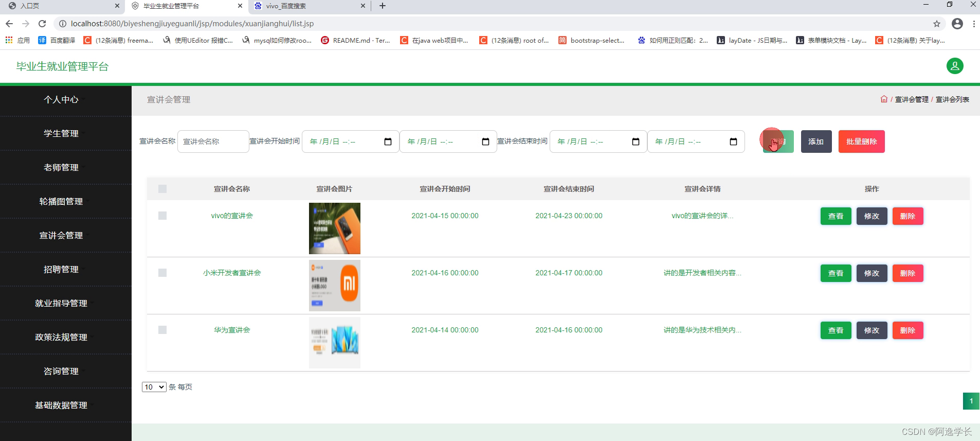Open calendar picker in second start time field

[x=485, y=142]
